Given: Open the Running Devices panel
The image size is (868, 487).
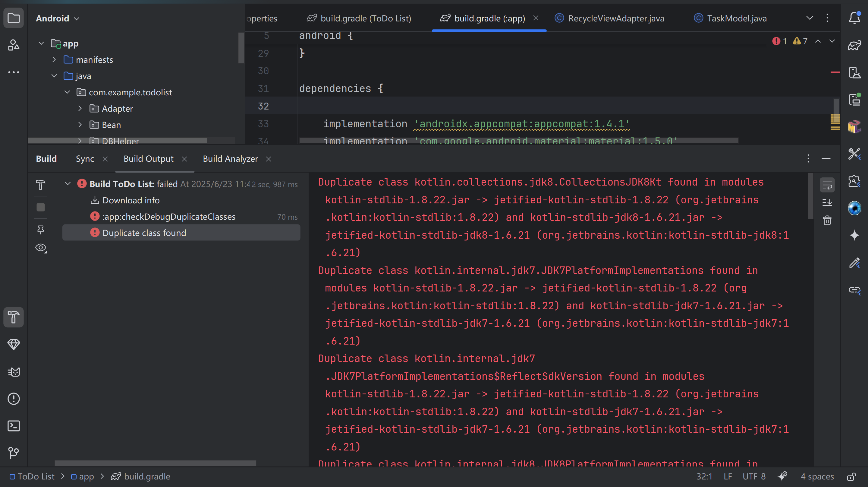Looking at the screenshot, I should pos(854,100).
